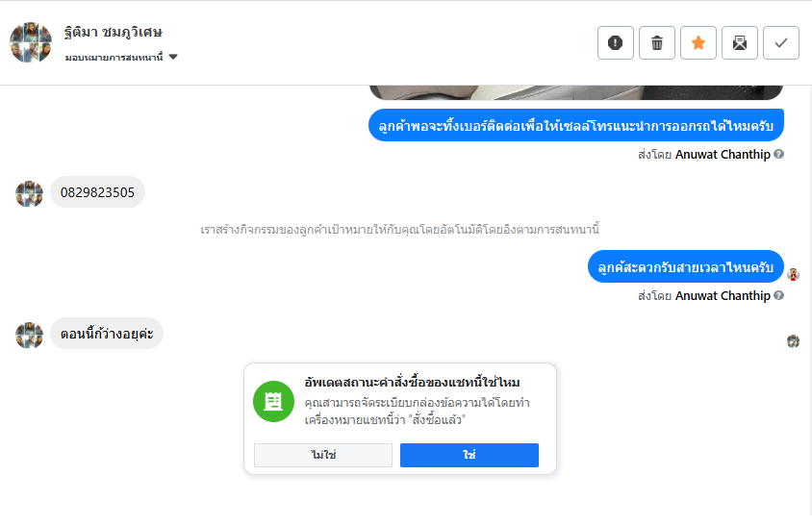Screen dimensions: 812x525
Task: Mark conversation as done with checkmark
Action: (781, 42)
